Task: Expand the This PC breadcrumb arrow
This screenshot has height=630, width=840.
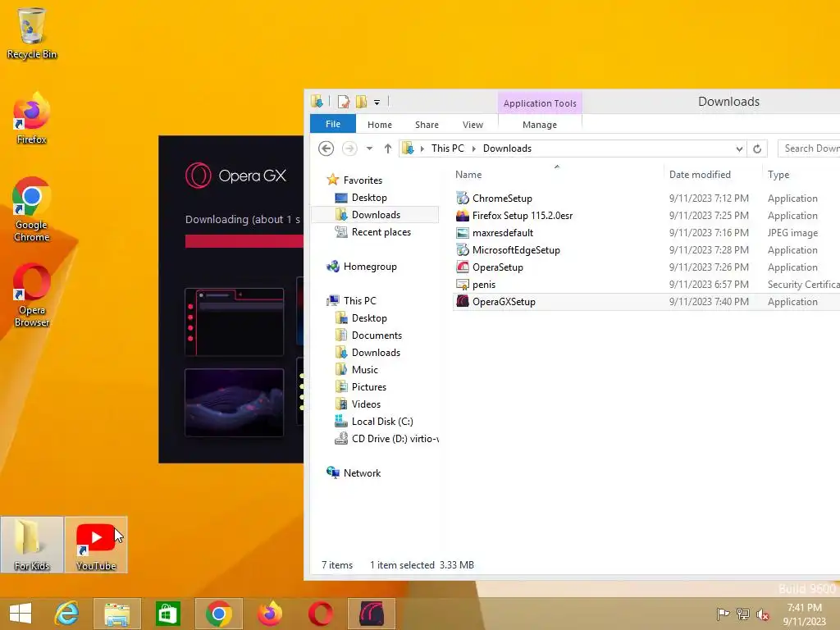Action: click(x=473, y=148)
